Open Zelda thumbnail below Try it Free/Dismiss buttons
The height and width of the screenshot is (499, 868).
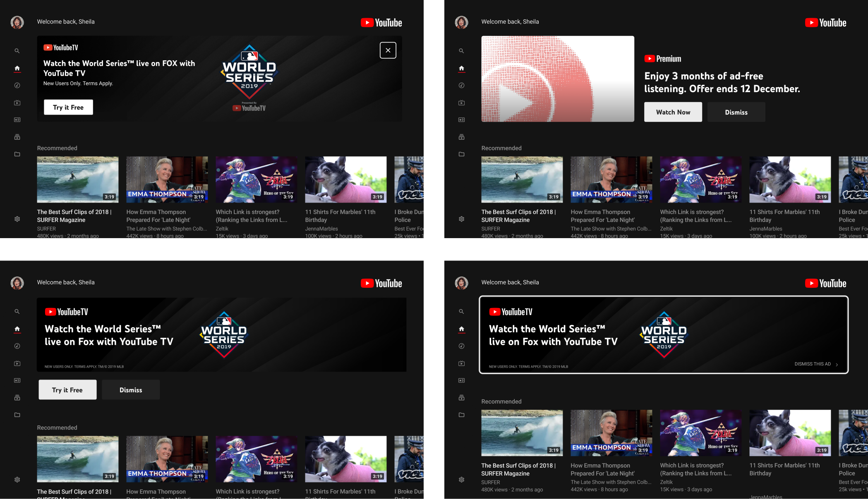click(x=256, y=459)
